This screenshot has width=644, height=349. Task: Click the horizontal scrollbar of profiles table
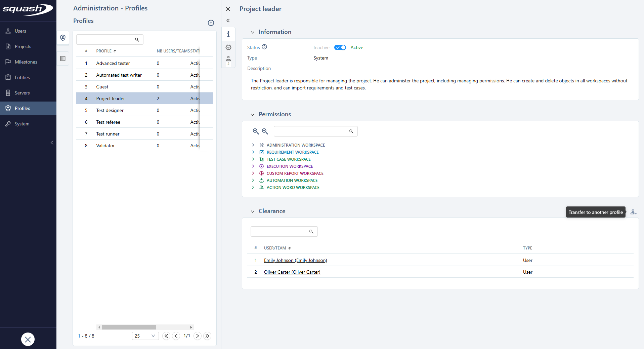tap(129, 327)
